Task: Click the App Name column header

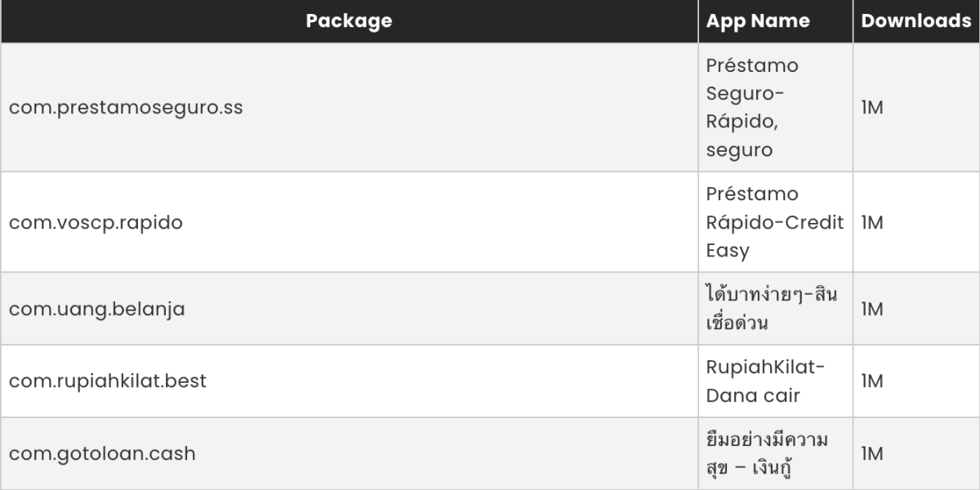Action: (x=757, y=21)
